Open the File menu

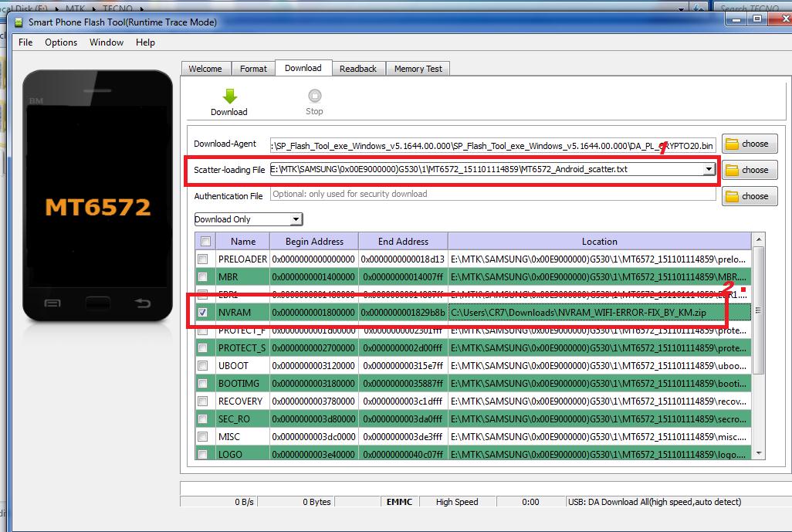point(25,42)
